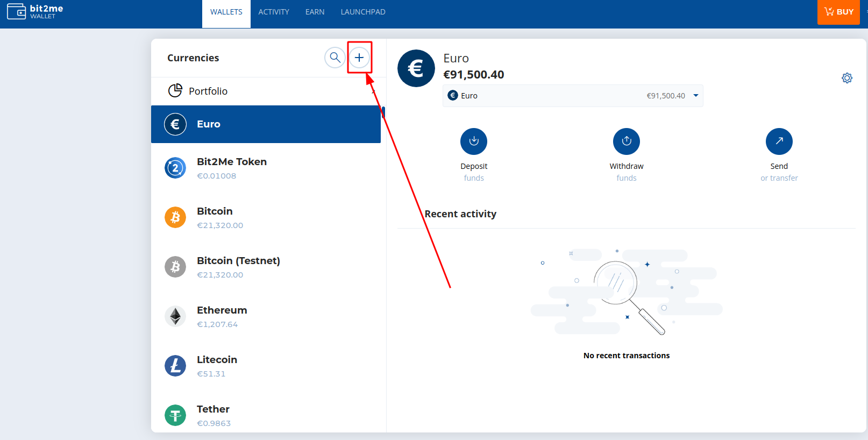
Task: Click the Euro coin icon in list
Action: 175,124
